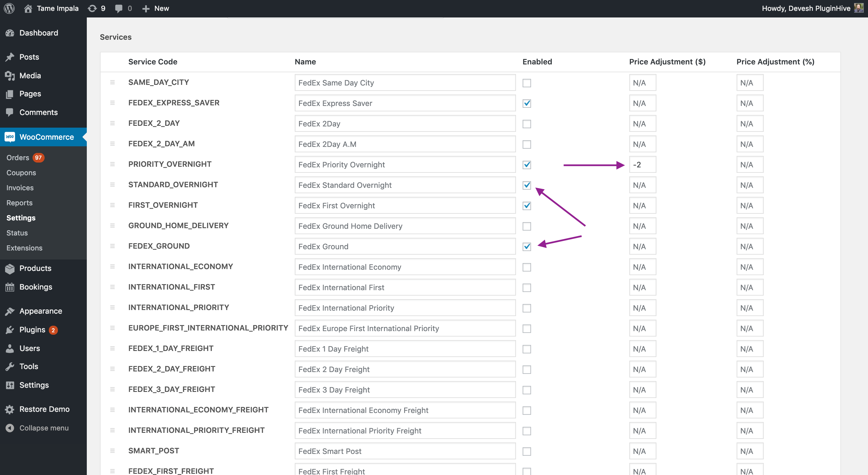Screen dimensions: 868x475
Task: Select the Coupons menu item
Action: (x=21, y=172)
